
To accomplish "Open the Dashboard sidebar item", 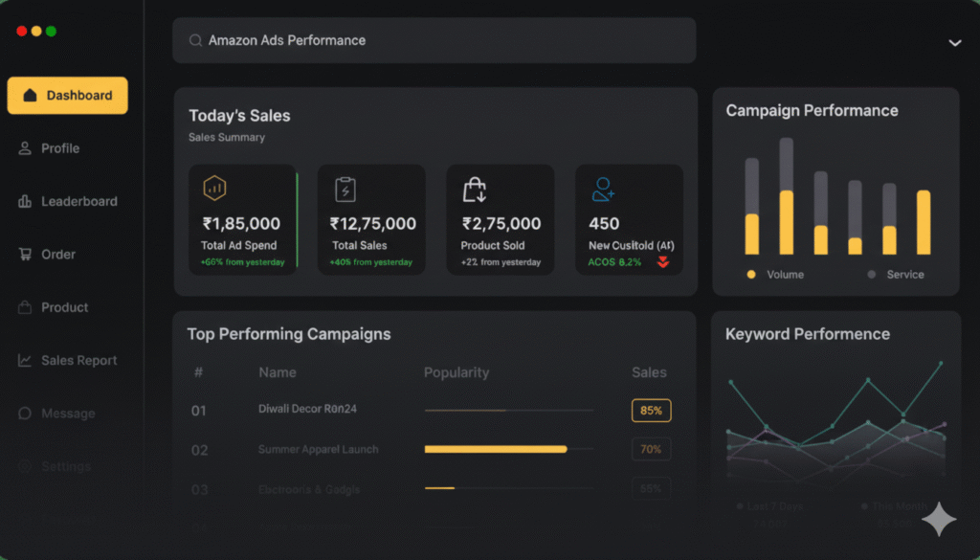I will 67,96.
